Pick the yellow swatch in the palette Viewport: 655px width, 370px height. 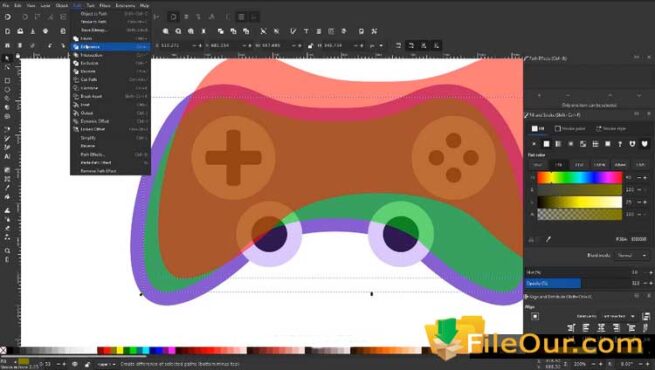(x=120, y=350)
